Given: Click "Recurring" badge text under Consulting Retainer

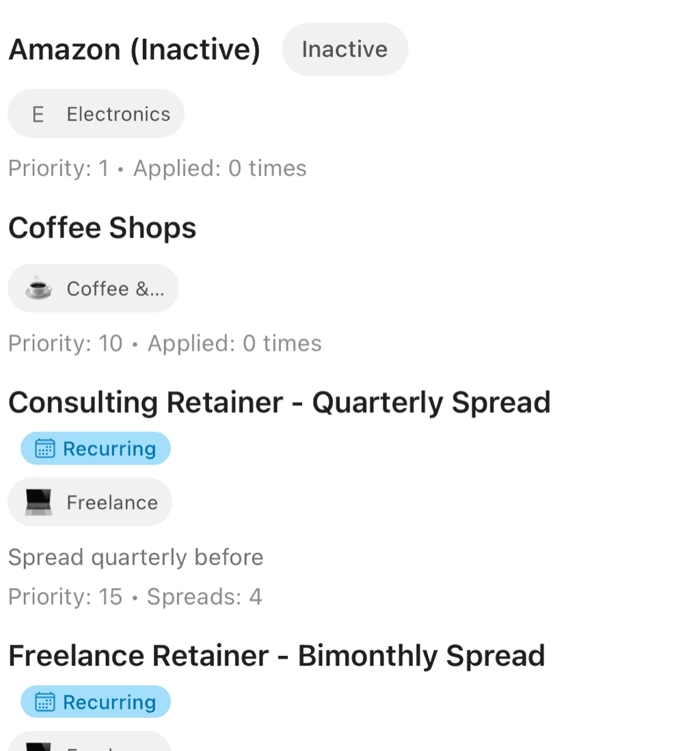Looking at the screenshot, I should tap(109, 449).
